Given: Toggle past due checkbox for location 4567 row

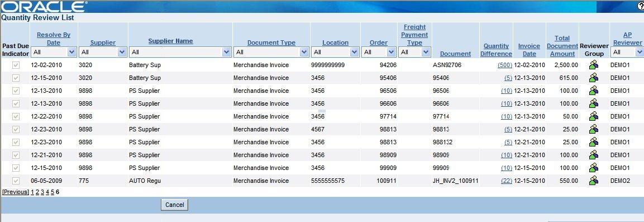Looking at the screenshot, I should (x=16, y=130).
